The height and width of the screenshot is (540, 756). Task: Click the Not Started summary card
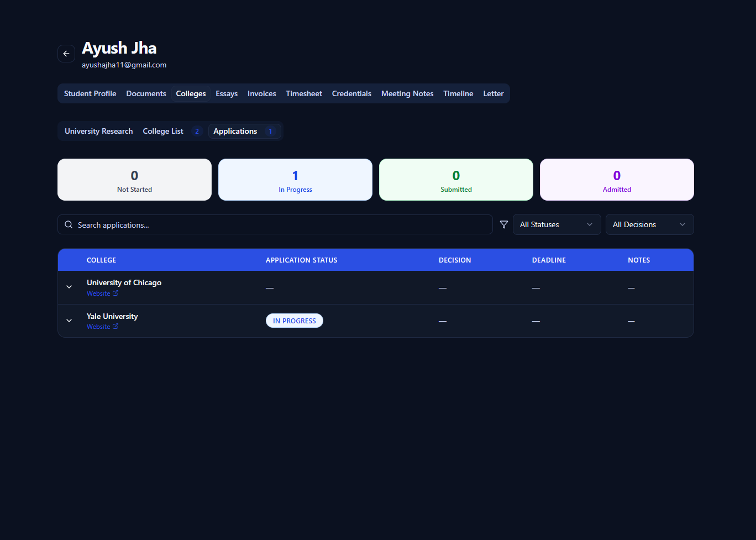point(134,180)
